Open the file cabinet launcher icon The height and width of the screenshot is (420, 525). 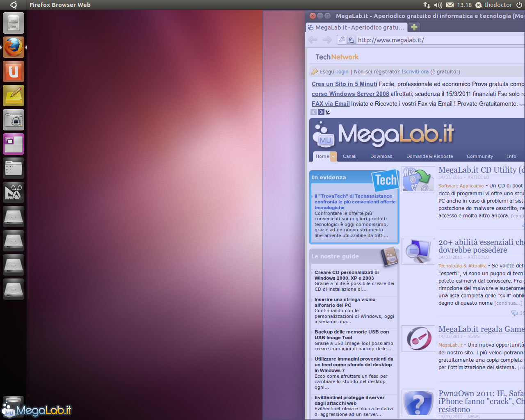(x=14, y=23)
